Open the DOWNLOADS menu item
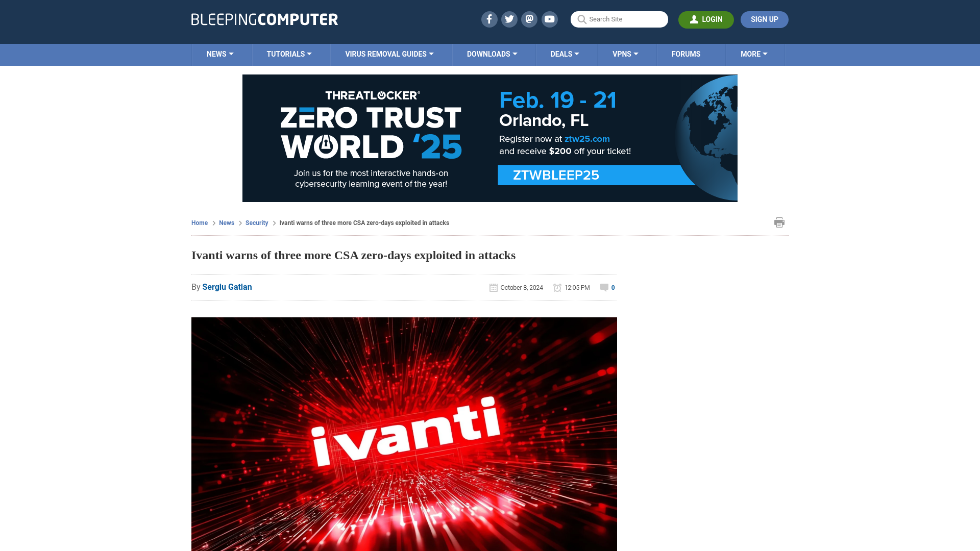Image resolution: width=980 pixels, height=551 pixels. (492, 55)
